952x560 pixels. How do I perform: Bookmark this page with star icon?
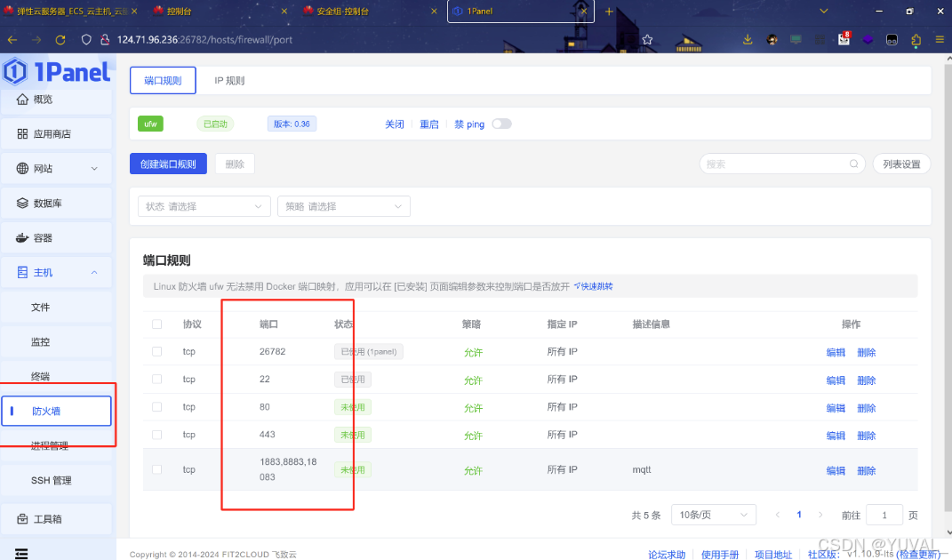[x=647, y=39]
